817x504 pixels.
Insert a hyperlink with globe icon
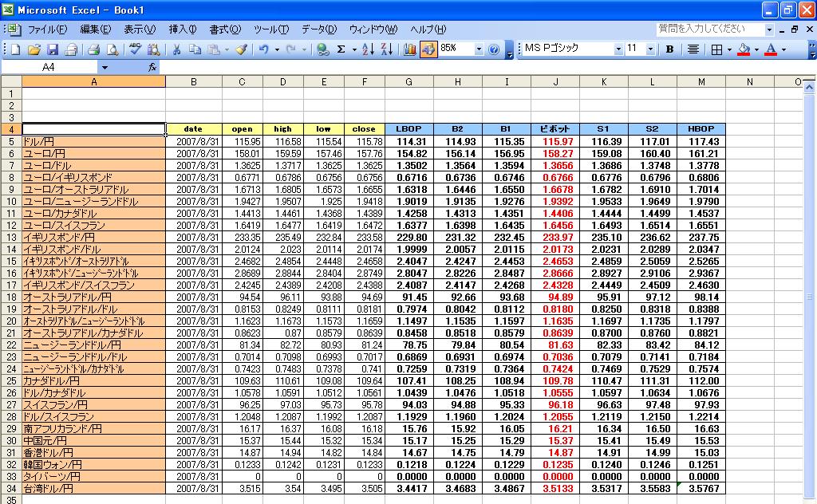point(323,49)
